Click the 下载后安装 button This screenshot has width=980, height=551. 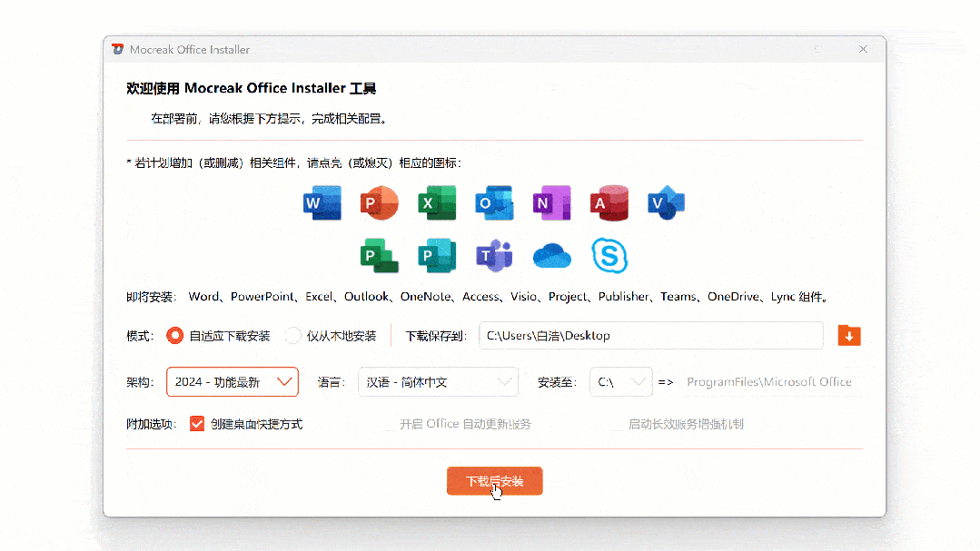point(494,481)
